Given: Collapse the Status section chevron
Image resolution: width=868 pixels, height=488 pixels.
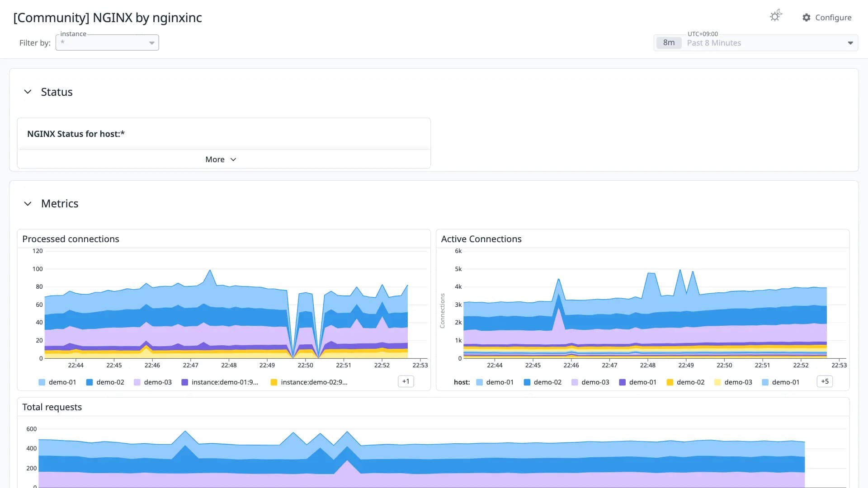Looking at the screenshot, I should [28, 92].
